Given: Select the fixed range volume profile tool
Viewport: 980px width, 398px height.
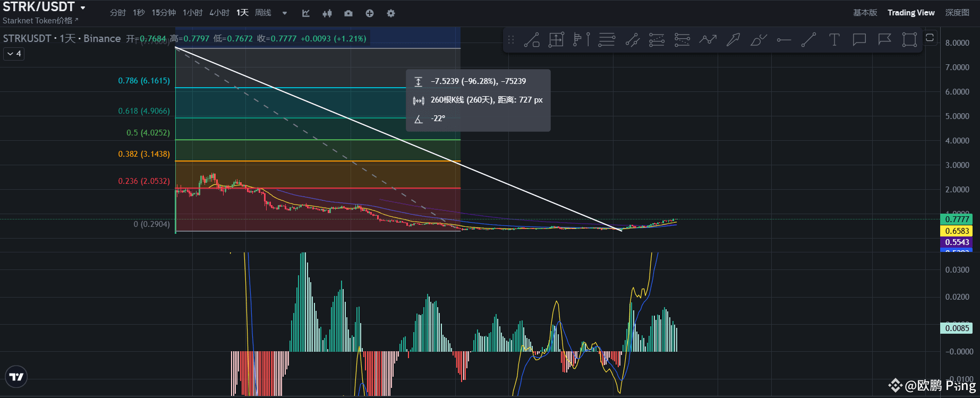Looking at the screenshot, I should tap(582, 40).
